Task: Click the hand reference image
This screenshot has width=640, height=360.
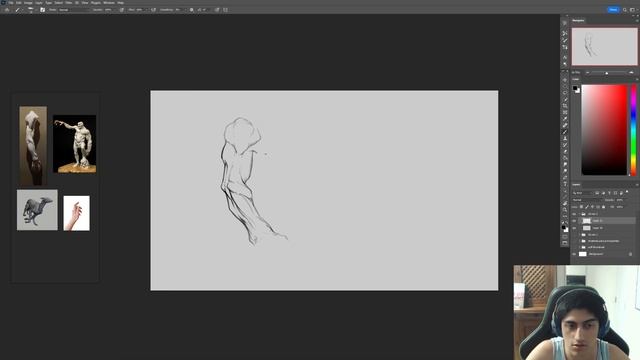Action: coord(77,213)
